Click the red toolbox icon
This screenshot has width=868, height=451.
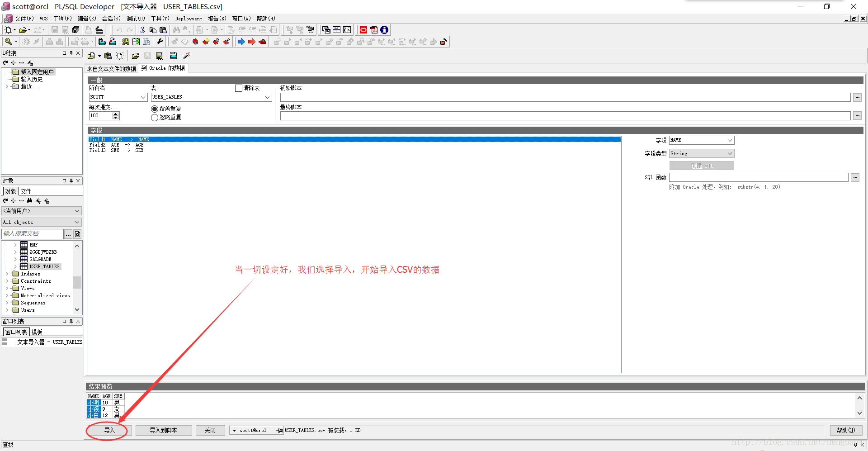[262, 42]
